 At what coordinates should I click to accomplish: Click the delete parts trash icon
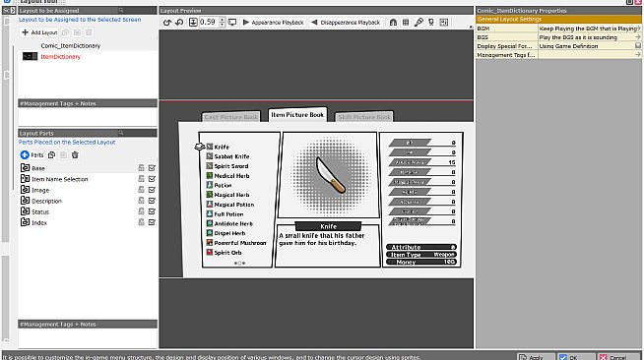[75, 155]
